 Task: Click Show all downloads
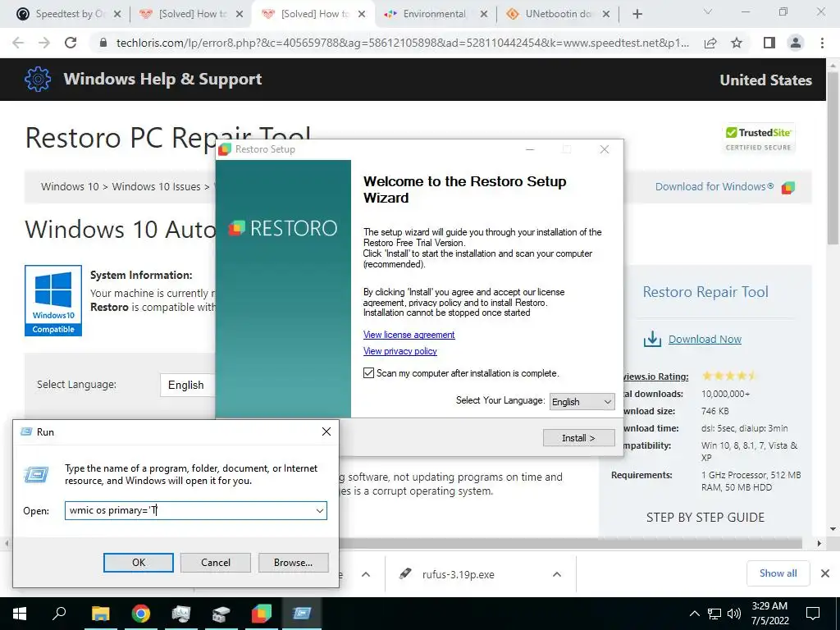(x=778, y=573)
